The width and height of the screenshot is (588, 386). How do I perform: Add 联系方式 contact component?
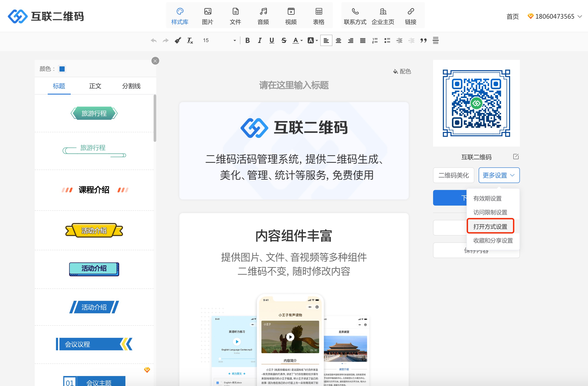355,16
